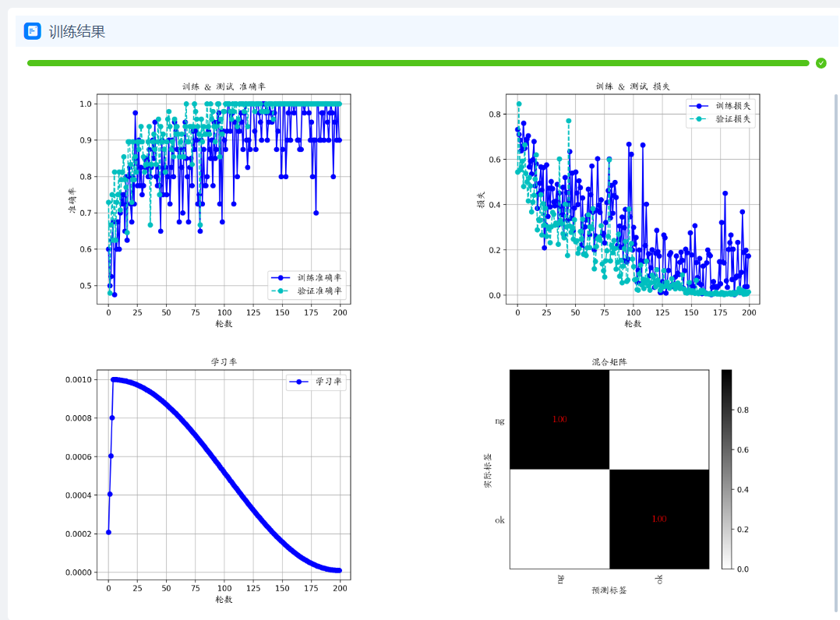The image size is (840, 620).
Task: Select the 混合矩阵 confusion matrix plot
Action: 609,470
